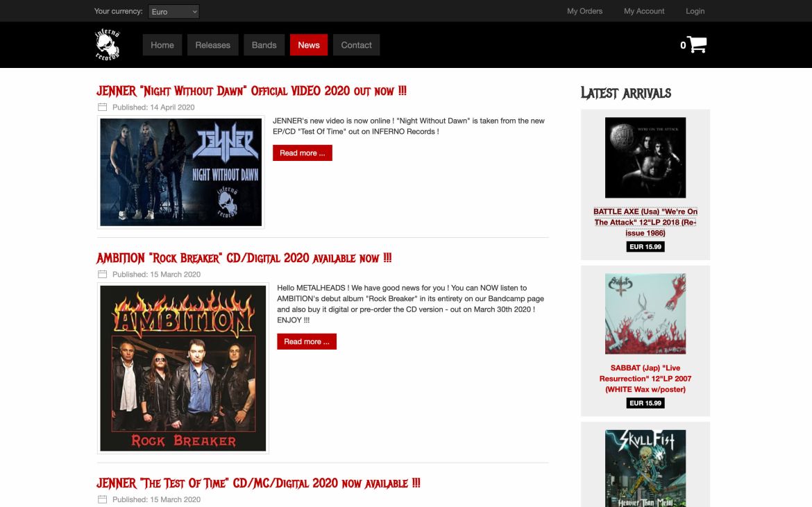
Task: Open the Contact page
Action: (x=356, y=45)
